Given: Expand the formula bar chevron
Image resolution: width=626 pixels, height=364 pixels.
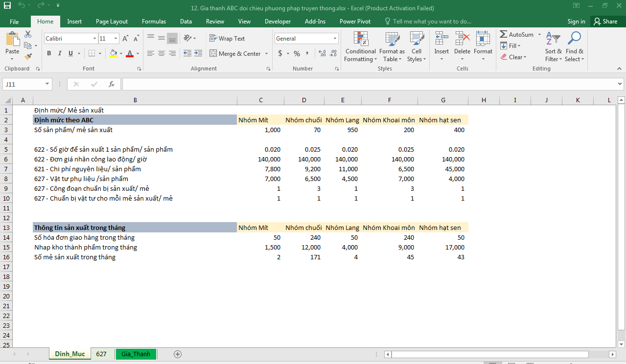Looking at the screenshot, I should [620, 84].
